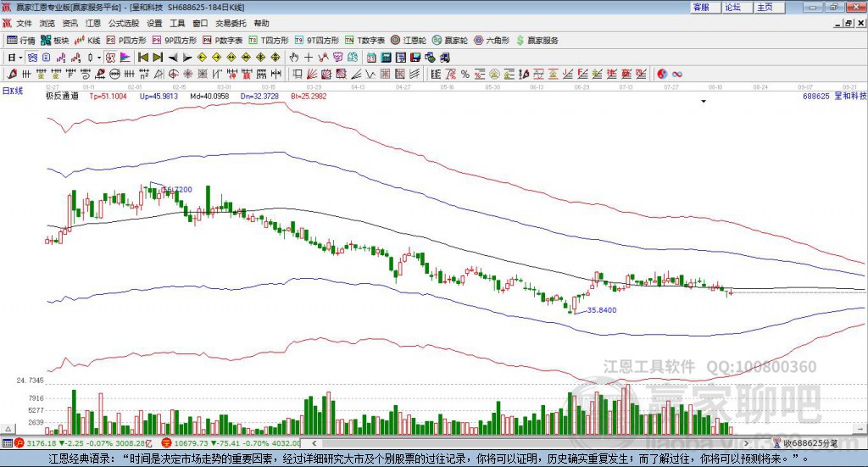
Task: Click the Md=40.0958 indicator value
Action: click(x=209, y=96)
